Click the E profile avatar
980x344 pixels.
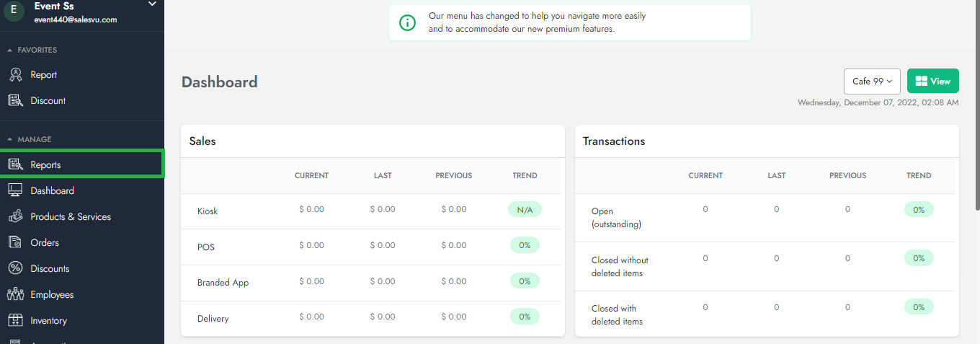tap(14, 12)
